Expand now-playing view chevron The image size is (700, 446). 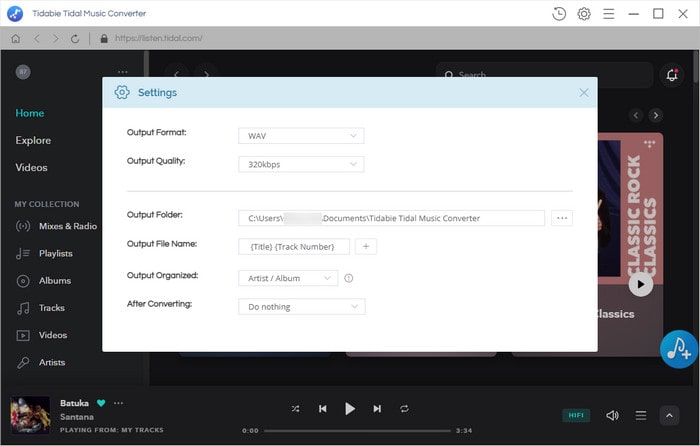click(669, 416)
